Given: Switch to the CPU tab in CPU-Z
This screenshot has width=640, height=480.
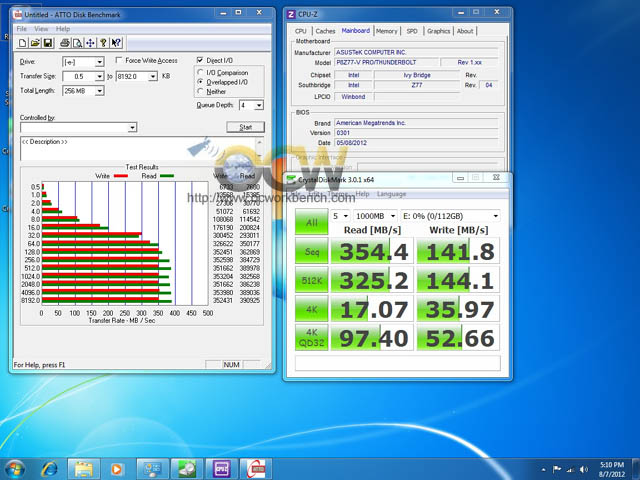Looking at the screenshot, I should (301, 31).
